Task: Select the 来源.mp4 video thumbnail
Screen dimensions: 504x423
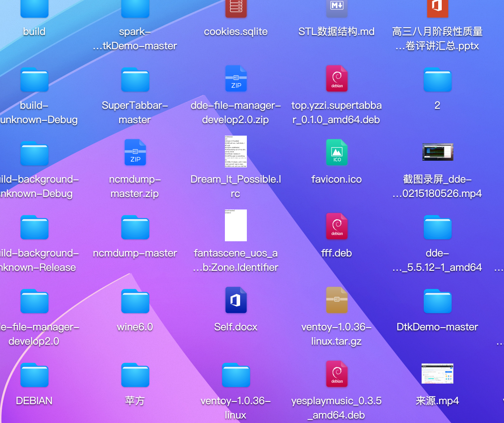Action: 437,374
